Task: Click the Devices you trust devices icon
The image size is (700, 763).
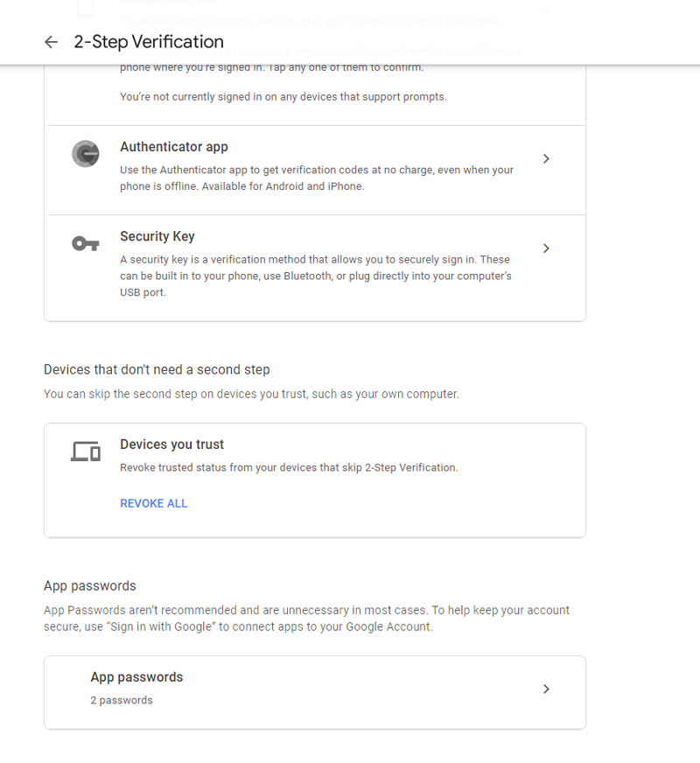Action: [x=86, y=451]
